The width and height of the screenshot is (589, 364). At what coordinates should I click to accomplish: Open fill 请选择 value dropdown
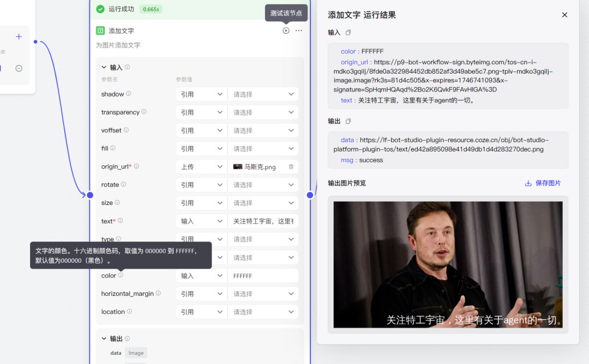click(x=263, y=149)
